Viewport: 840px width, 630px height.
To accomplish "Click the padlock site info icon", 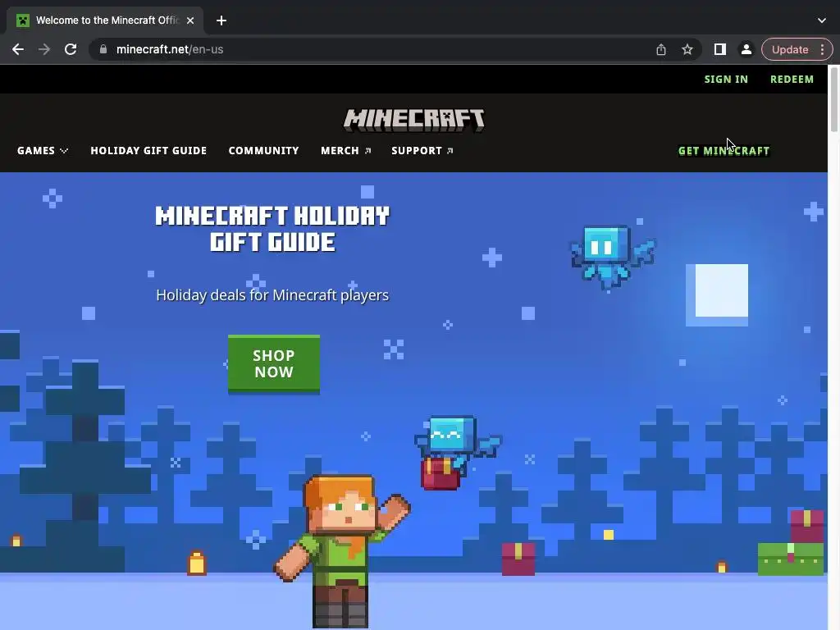I will pos(103,49).
